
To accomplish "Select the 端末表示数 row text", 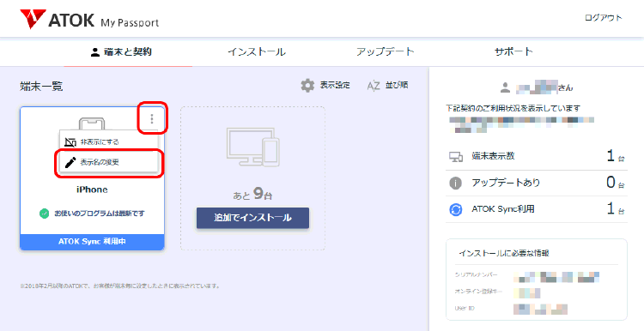I will tap(493, 156).
